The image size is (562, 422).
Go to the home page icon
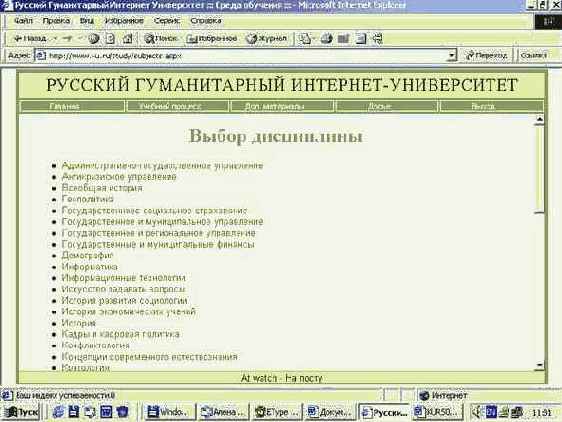128,38
